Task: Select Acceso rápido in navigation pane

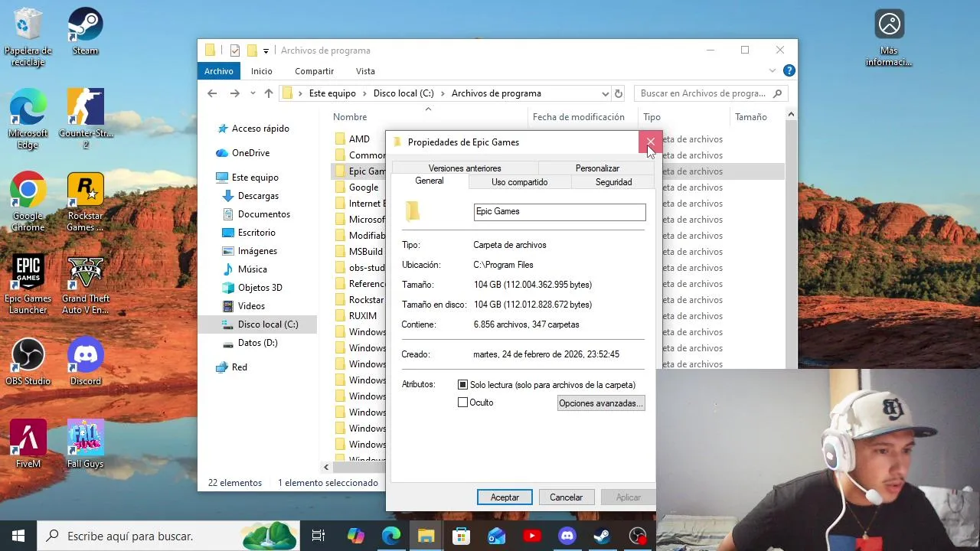Action: 260,129
